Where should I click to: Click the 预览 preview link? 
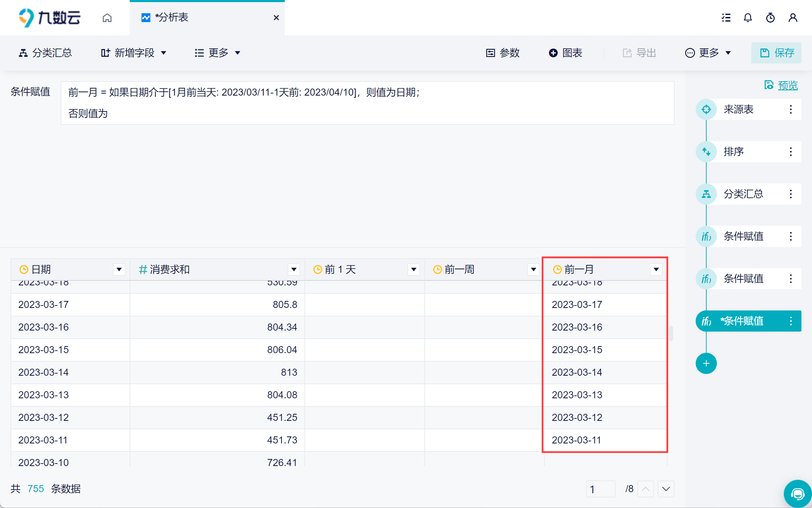(x=787, y=85)
